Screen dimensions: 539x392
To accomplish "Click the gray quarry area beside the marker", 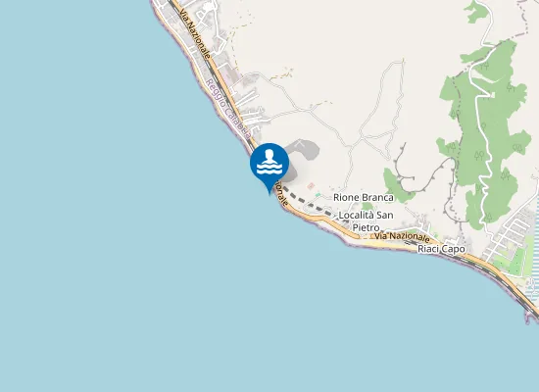I will pyautogui.click(x=303, y=151).
